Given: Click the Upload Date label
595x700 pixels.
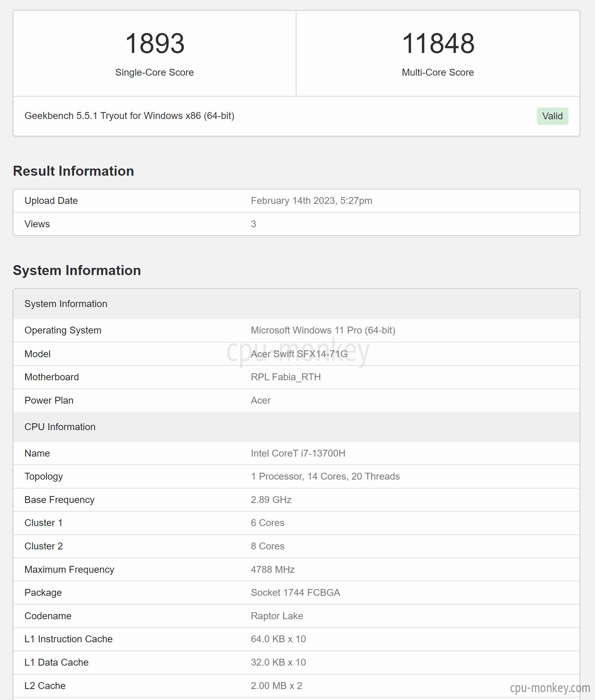Looking at the screenshot, I should coord(51,201).
